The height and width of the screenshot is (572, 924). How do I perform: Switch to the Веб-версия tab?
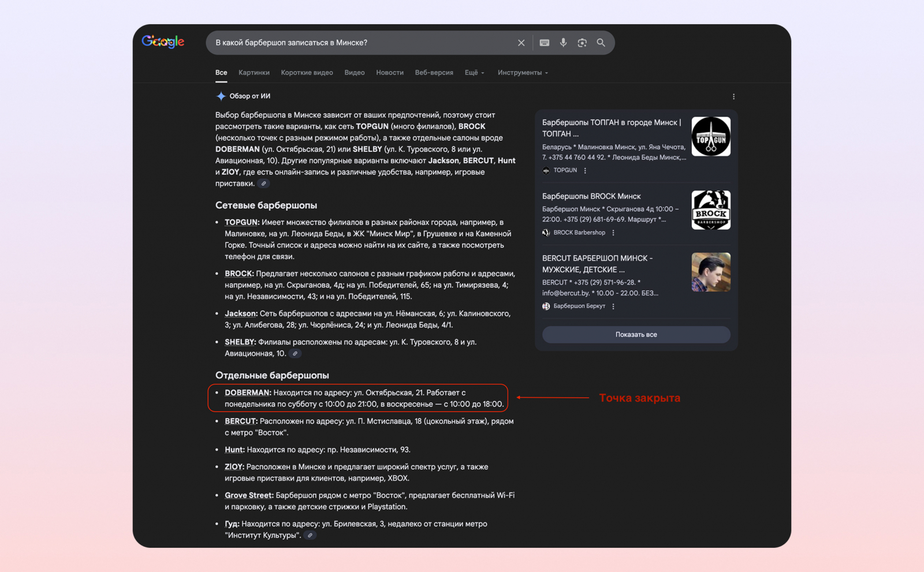[x=434, y=73]
